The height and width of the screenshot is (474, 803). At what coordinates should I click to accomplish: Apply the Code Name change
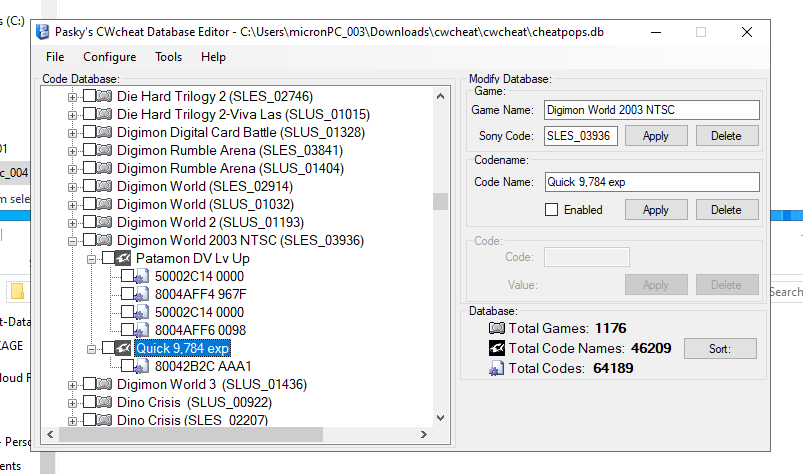click(x=656, y=210)
